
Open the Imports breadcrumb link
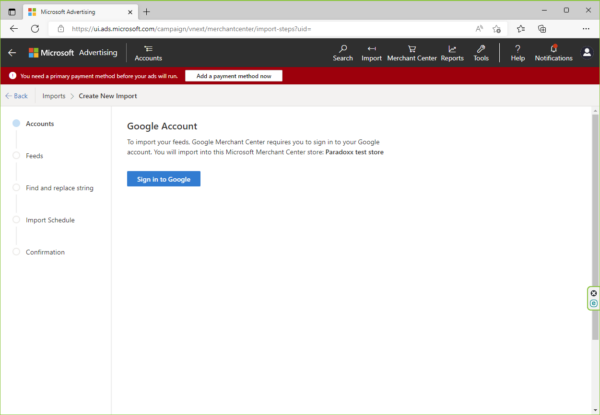pyautogui.click(x=54, y=96)
